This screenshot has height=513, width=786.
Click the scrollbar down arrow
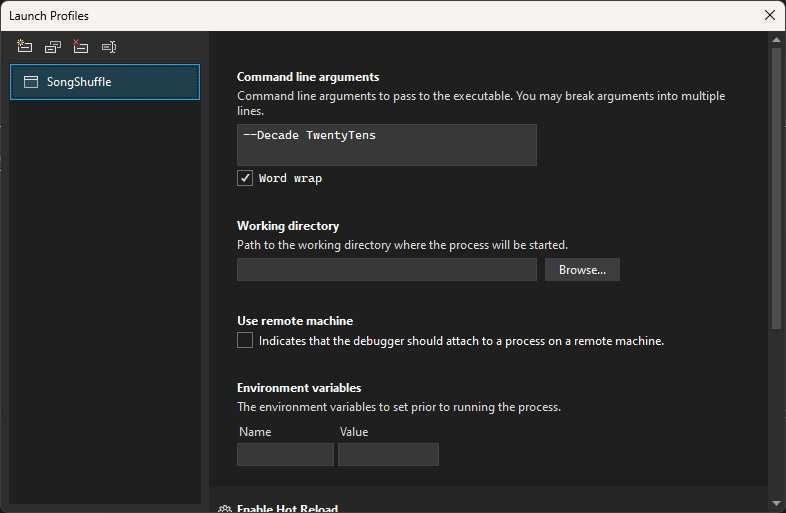(x=776, y=503)
